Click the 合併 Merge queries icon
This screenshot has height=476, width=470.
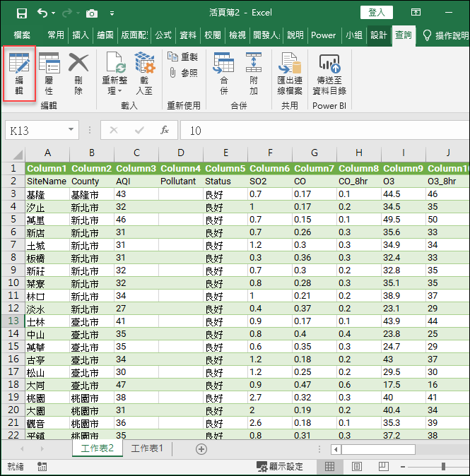(223, 73)
